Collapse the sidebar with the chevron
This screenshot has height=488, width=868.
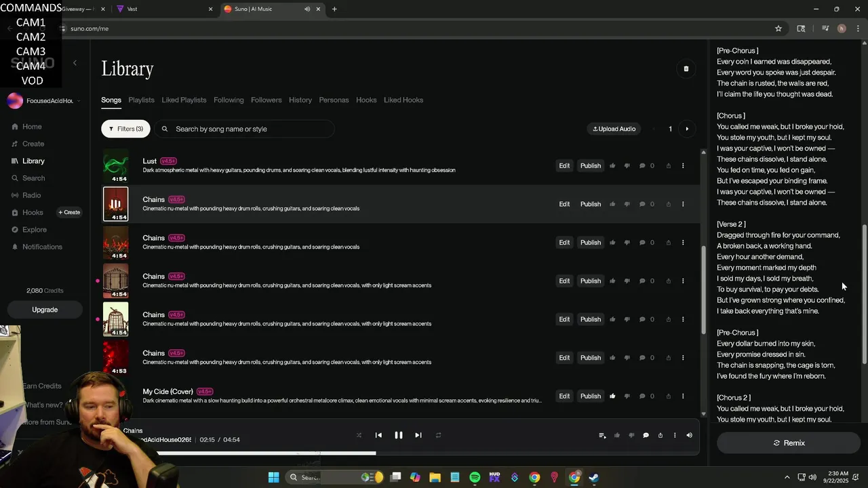[75, 63]
